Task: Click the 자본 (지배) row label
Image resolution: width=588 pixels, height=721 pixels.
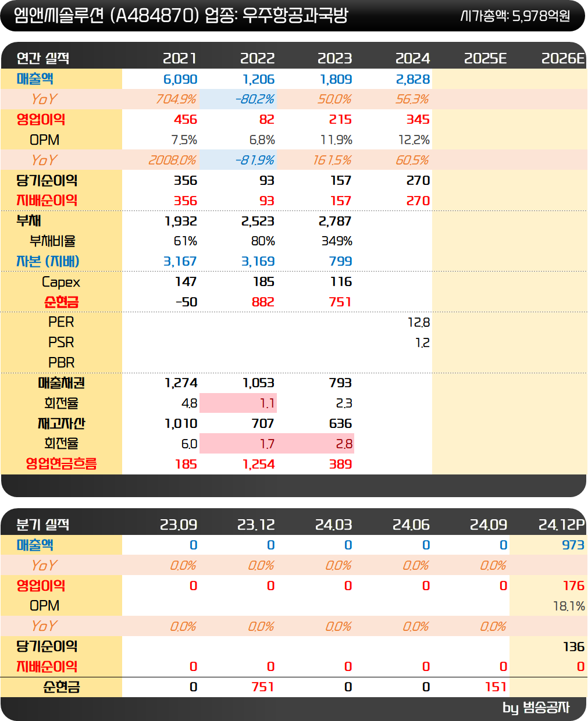Action: click(48, 262)
